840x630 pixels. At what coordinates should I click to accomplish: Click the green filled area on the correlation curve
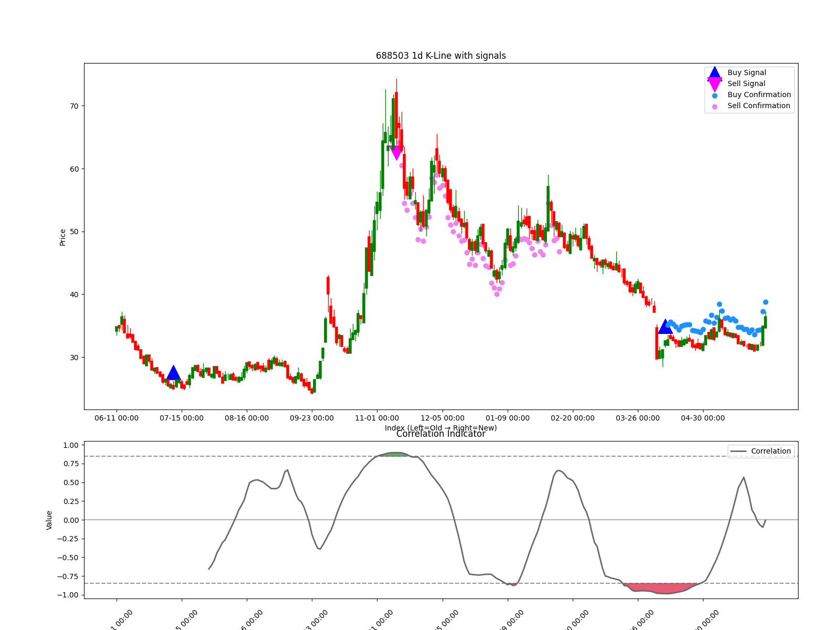coord(394,454)
